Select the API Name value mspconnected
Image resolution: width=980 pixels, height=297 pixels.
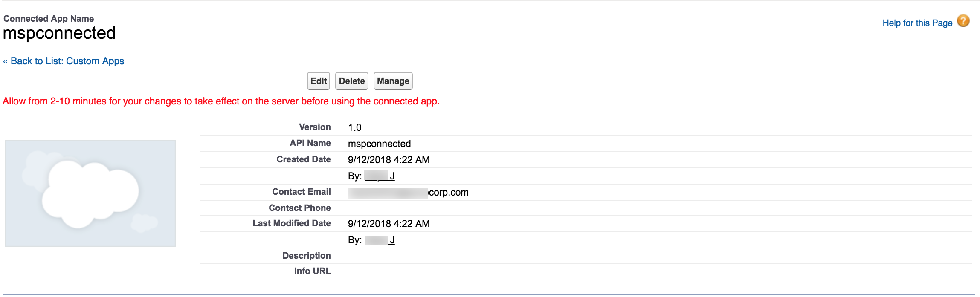pos(379,144)
